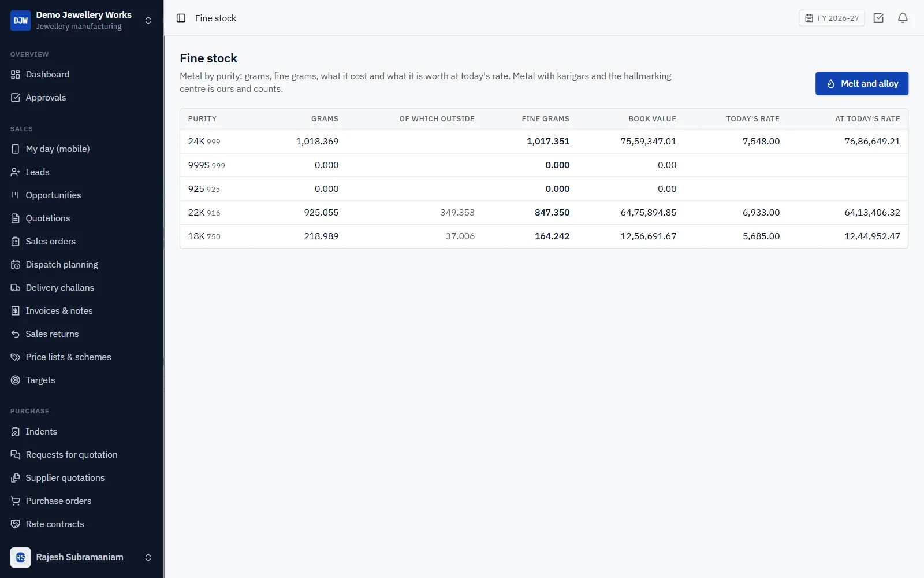The width and height of the screenshot is (924, 578).
Task: Click the Rate contracts handshake icon
Action: pos(16,524)
